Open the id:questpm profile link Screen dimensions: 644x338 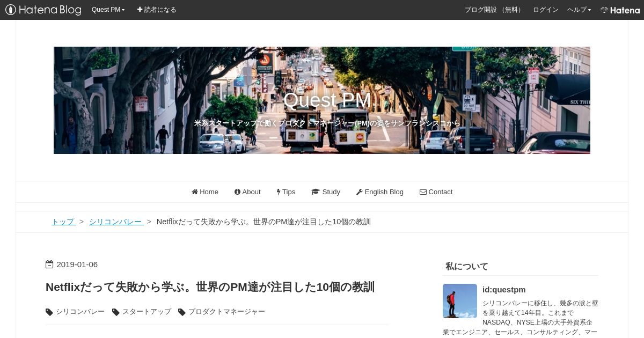(504, 290)
